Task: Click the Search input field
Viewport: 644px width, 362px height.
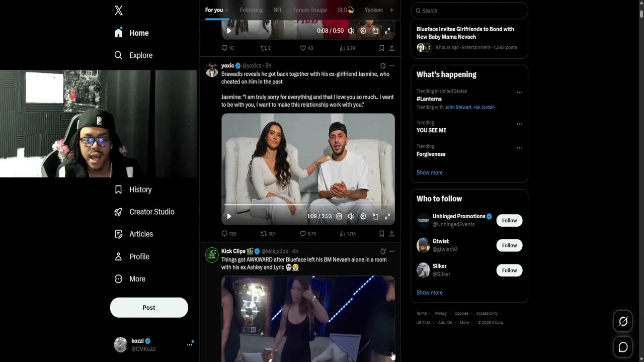Action: pyautogui.click(x=469, y=11)
